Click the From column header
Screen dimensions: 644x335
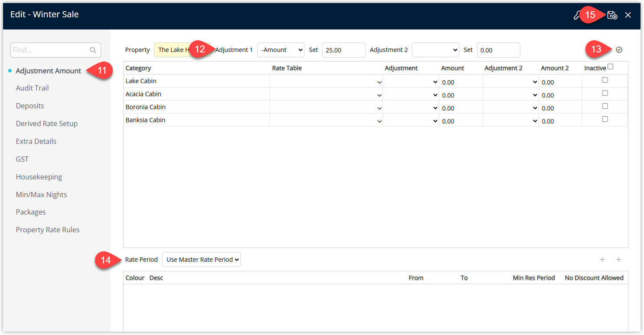coord(416,278)
